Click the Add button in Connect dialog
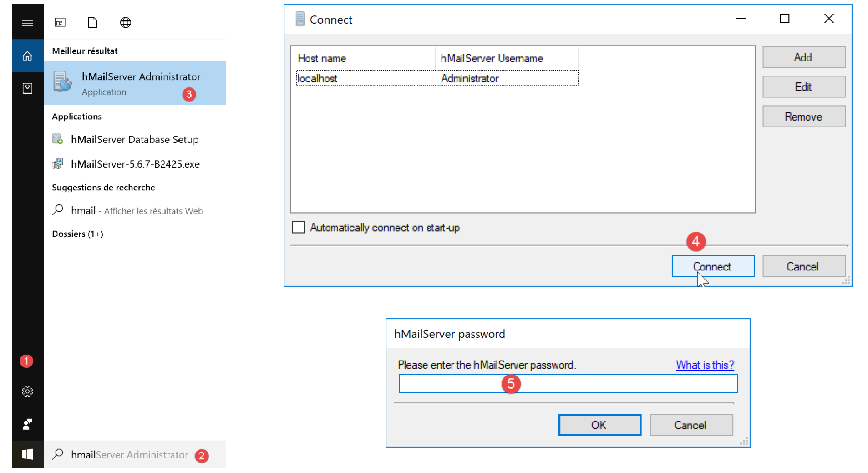Image resolution: width=868 pixels, height=473 pixels. [803, 57]
